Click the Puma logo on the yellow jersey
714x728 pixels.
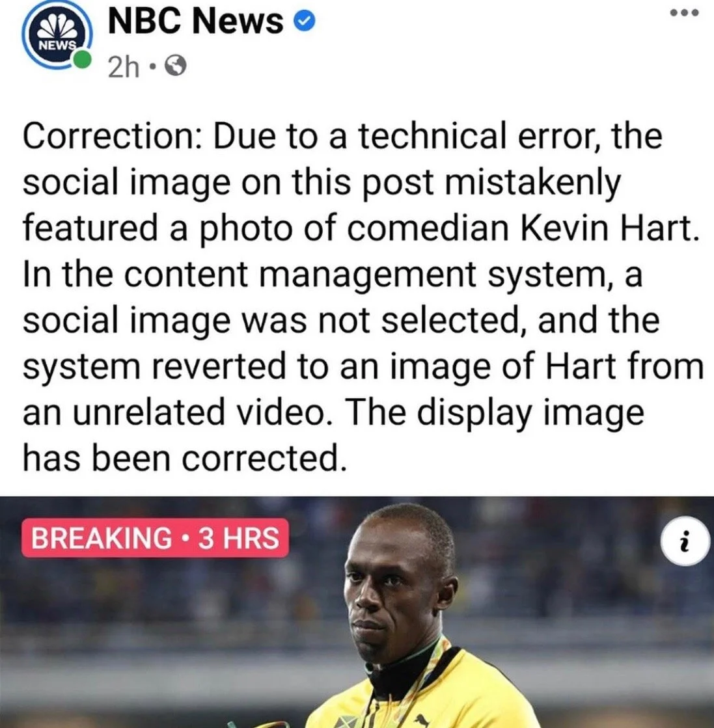421,720
